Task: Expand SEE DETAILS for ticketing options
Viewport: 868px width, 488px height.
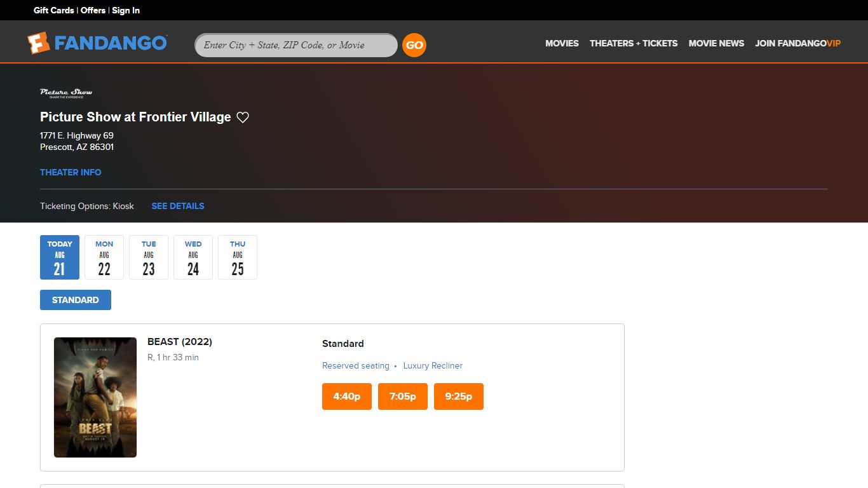Action: (178, 206)
